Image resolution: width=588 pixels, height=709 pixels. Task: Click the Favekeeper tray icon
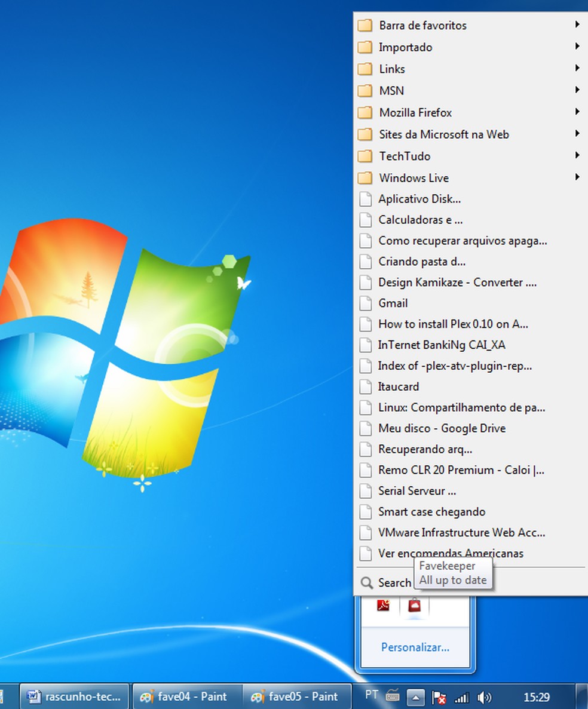coord(414,606)
